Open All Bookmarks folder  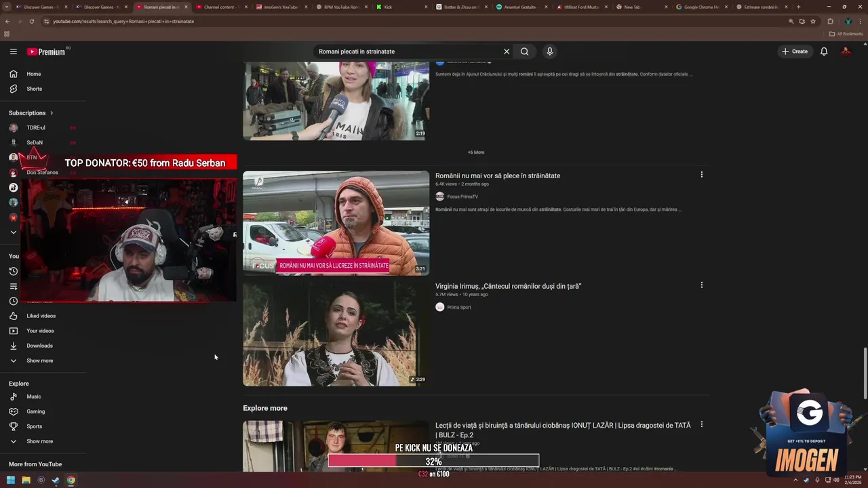point(846,34)
